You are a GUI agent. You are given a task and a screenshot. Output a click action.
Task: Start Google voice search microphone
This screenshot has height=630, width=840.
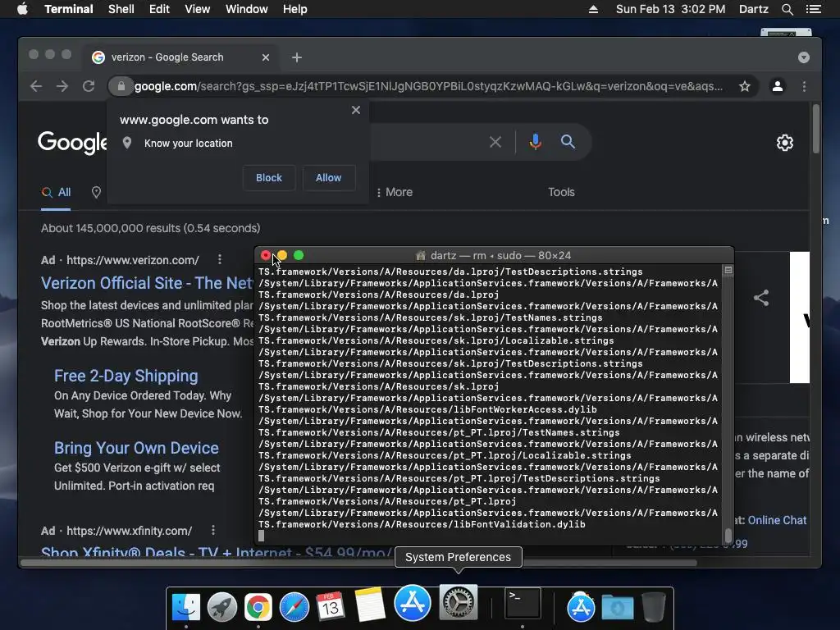pos(535,142)
